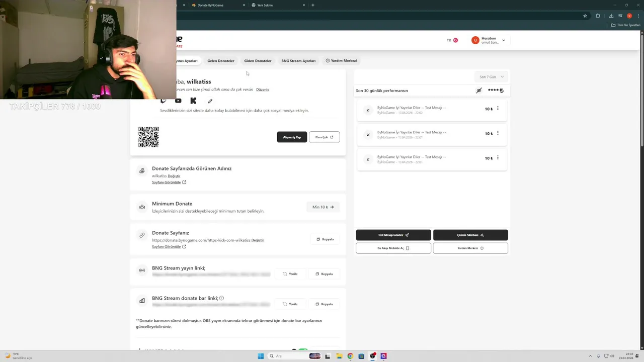Open the TR language selector
The image size is (644, 362).
[452, 40]
